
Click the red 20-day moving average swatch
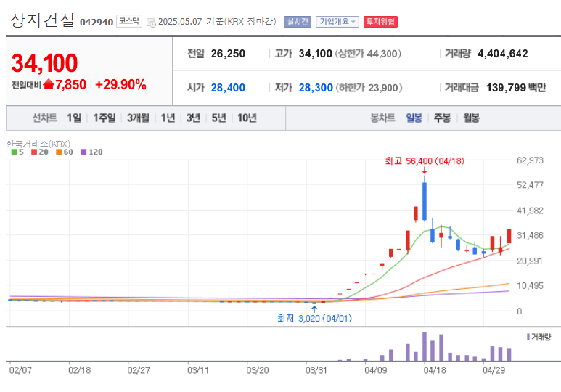(x=34, y=152)
